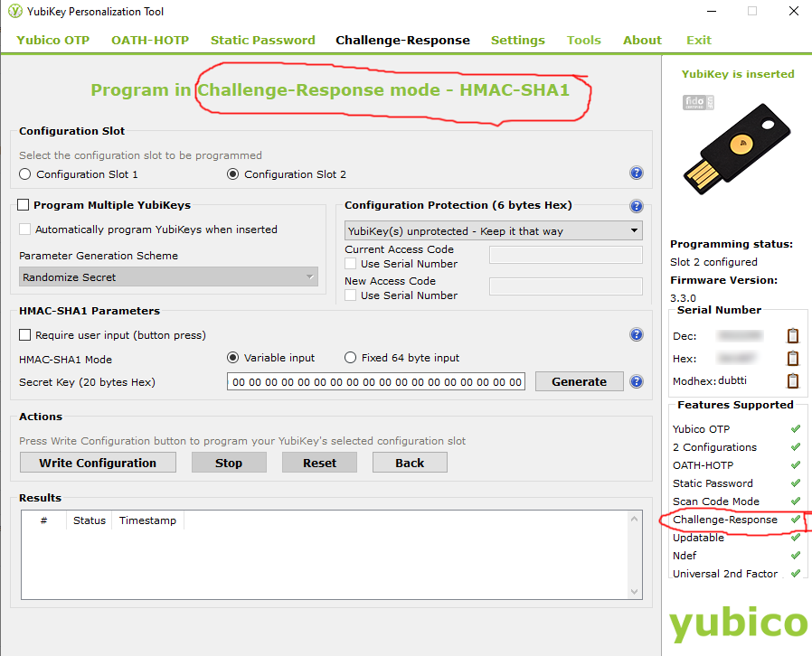Choose Fixed 64 byte input mode

tap(350, 357)
